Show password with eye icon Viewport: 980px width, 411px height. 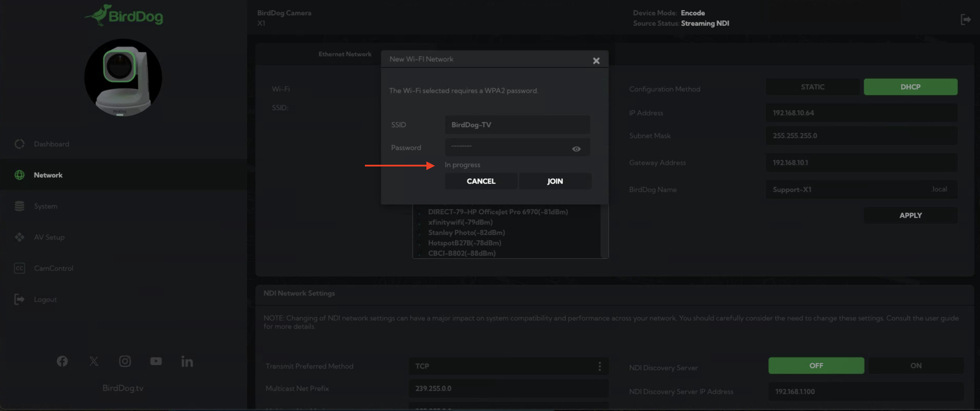coord(576,149)
